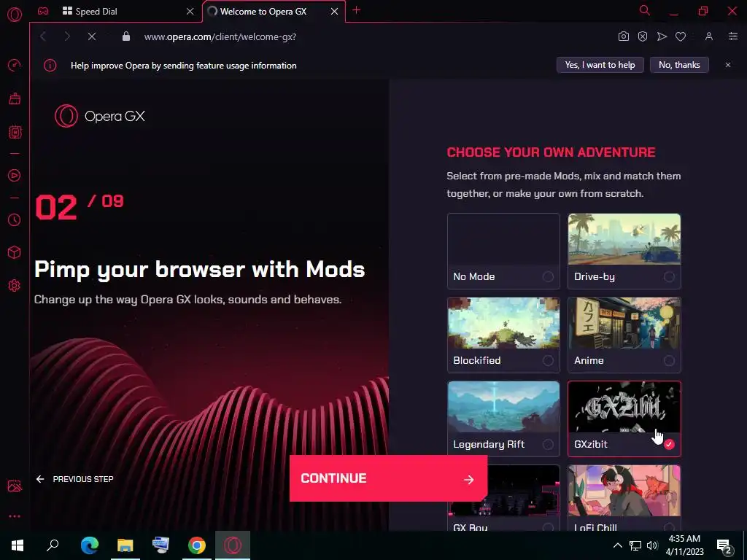Screen dimensions: 747x560
Task: Stop loading the page
Action: (92, 36)
